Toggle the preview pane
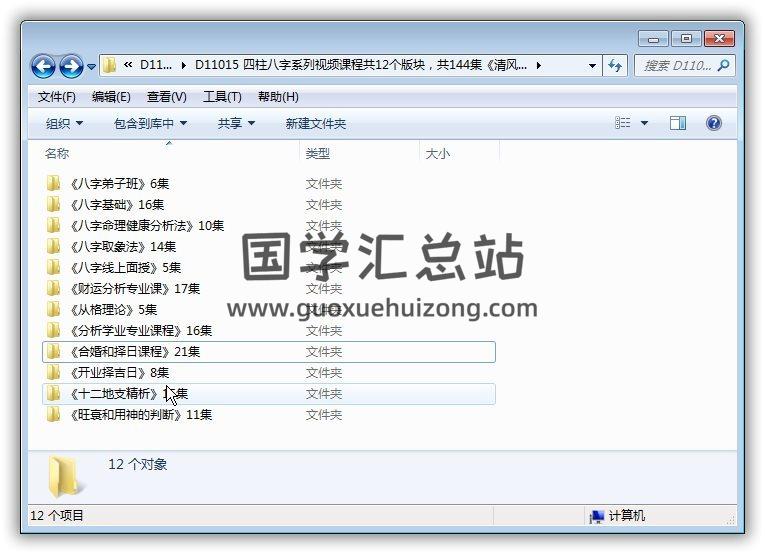 678,123
